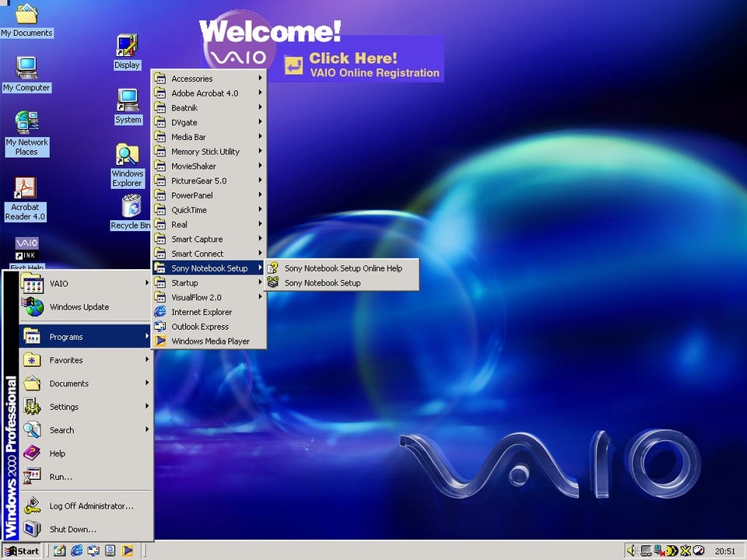The image size is (747, 560).
Task: Launch Internet Explorer from quick launch bar
Action: (x=76, y=551)
